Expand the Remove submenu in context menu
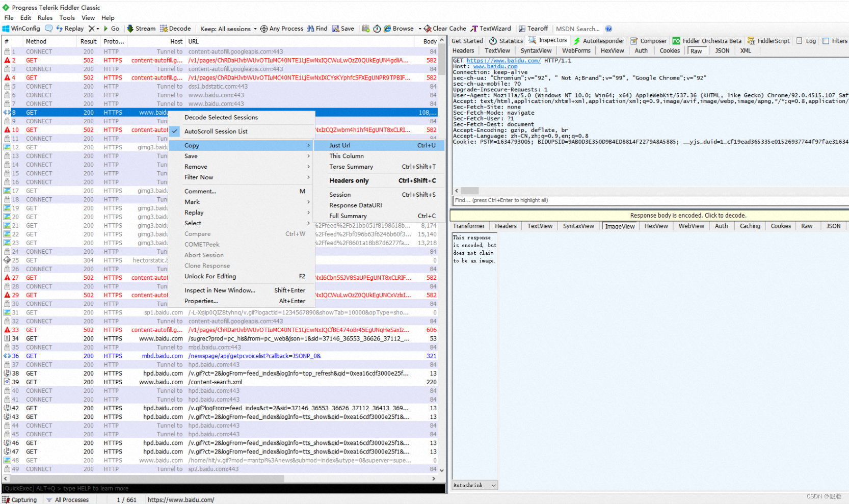 (x=242, y=167)
